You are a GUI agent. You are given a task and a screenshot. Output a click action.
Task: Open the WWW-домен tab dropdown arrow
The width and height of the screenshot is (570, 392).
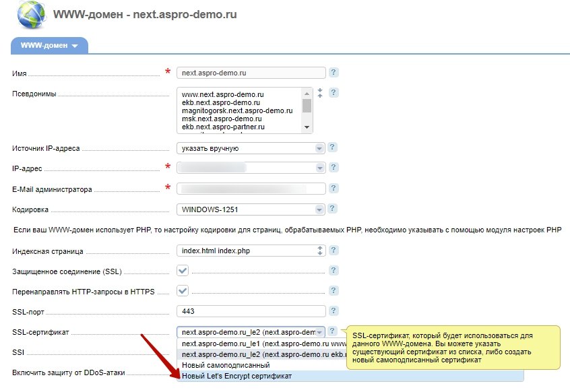coord(75,46)
